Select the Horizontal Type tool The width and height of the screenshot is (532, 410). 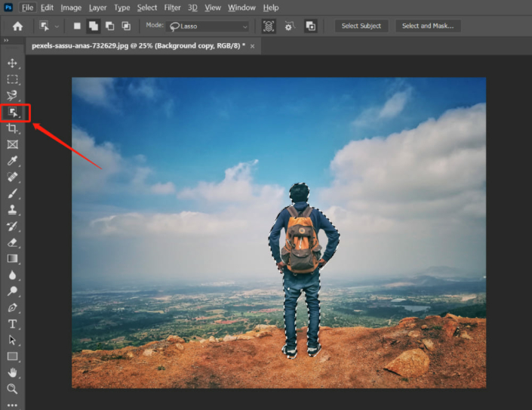click(x=12, y=324)
